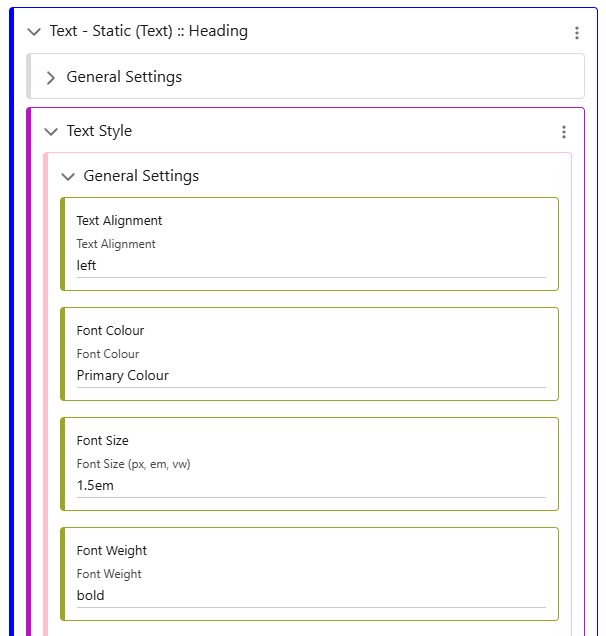
Task: Select the Text Alignment card heading
Action: pyautogui.click(x=119, y=221)
